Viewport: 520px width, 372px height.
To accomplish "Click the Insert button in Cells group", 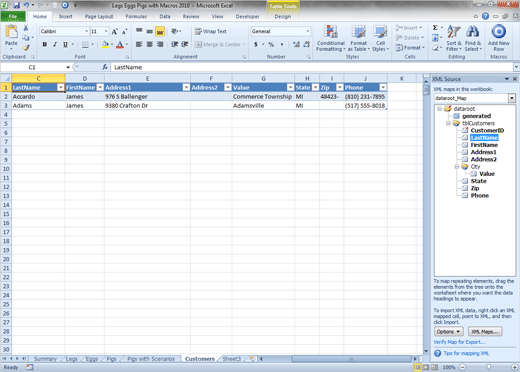I will (409, 28).
